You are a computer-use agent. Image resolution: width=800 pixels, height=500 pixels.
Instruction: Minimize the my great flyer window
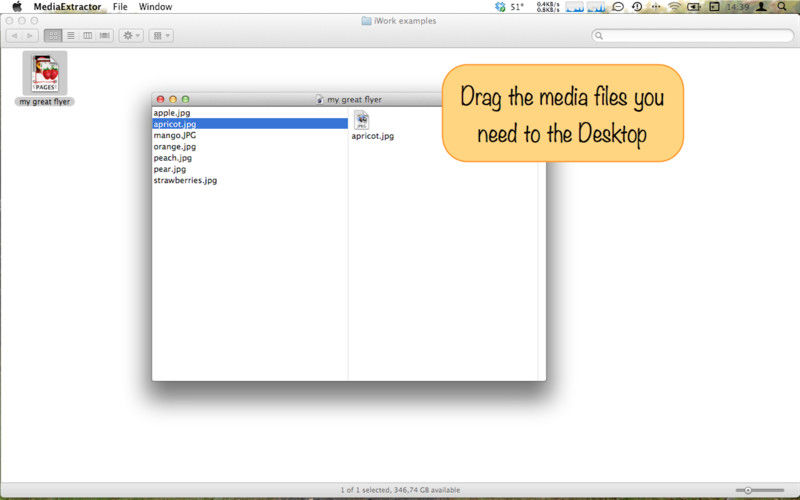click(173, 99)
